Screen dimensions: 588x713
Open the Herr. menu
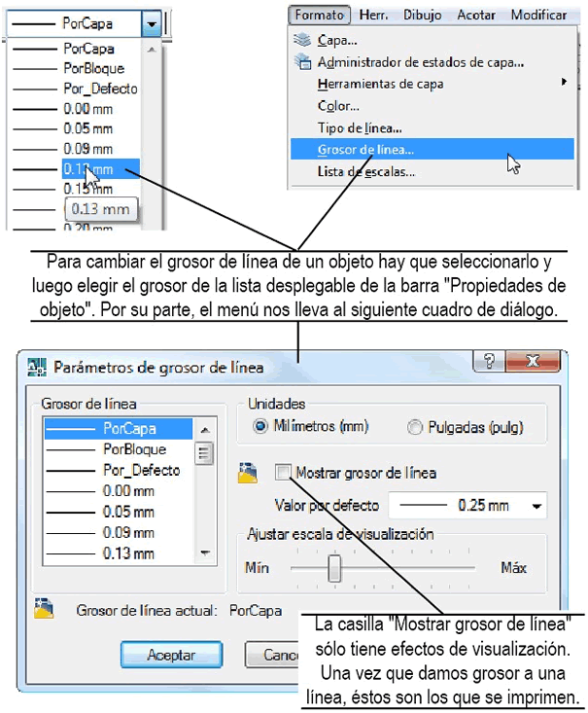tap(373, 15)
